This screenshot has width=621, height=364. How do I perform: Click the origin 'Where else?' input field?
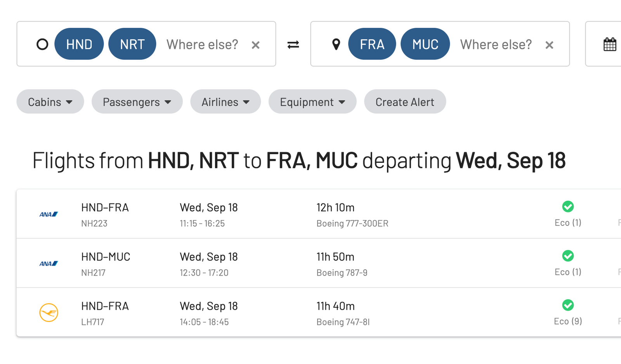coord(202,44)
